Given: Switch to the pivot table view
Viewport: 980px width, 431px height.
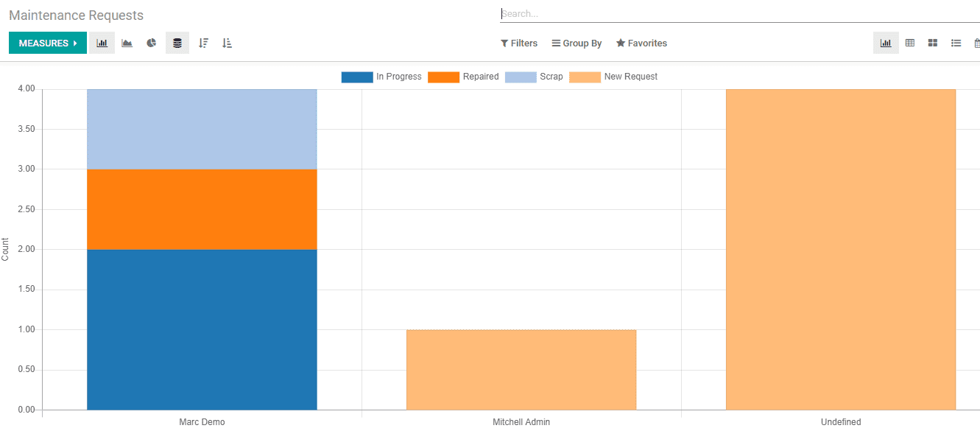Looking at the screenshot, I should pyautogui.click(x=910, y=43).
